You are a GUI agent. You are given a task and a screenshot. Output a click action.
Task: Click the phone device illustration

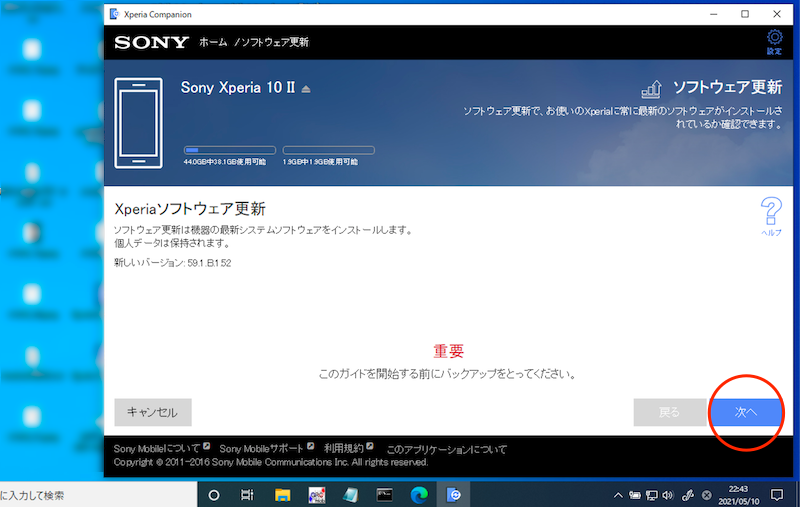tap(140, 123)
